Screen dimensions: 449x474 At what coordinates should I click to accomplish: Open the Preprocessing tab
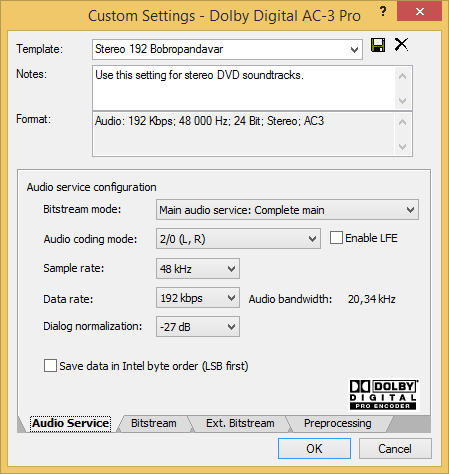point(337,423)
